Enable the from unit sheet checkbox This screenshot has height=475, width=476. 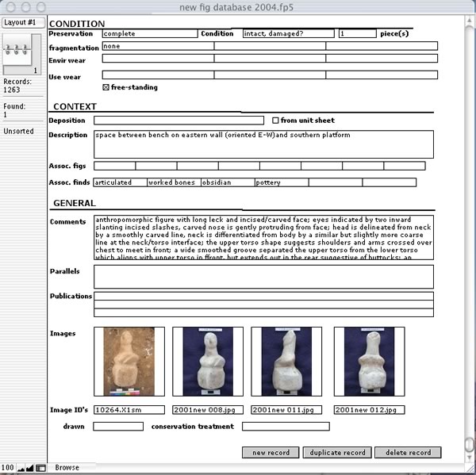click(x=275, y=121)
